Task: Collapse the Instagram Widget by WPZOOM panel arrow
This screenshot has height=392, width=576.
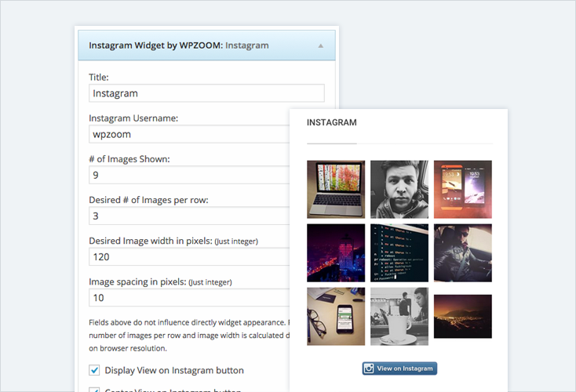Action: coord(321,46)
